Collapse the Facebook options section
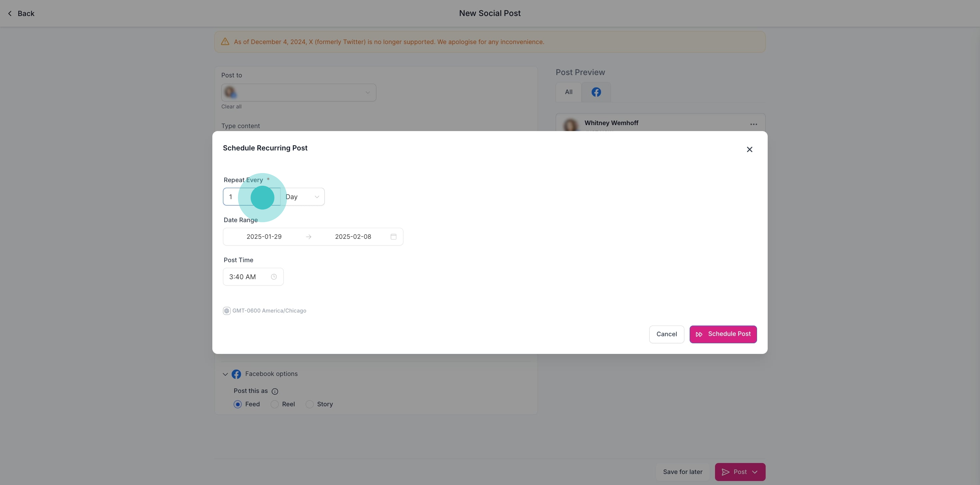 tap(225, 374)
